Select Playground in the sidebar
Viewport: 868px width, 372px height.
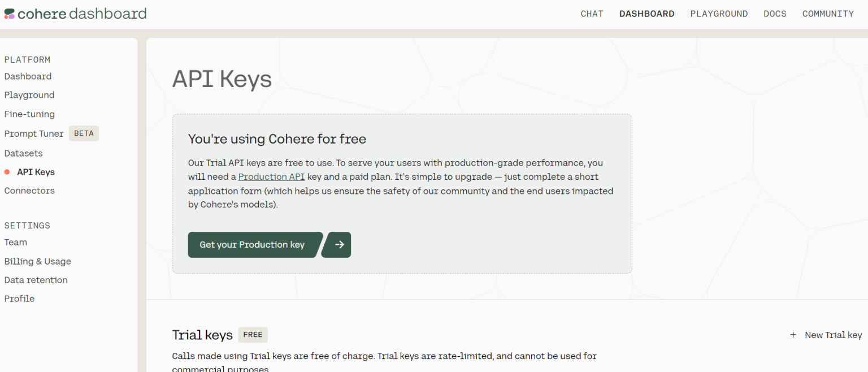click(x=29, y=95)
